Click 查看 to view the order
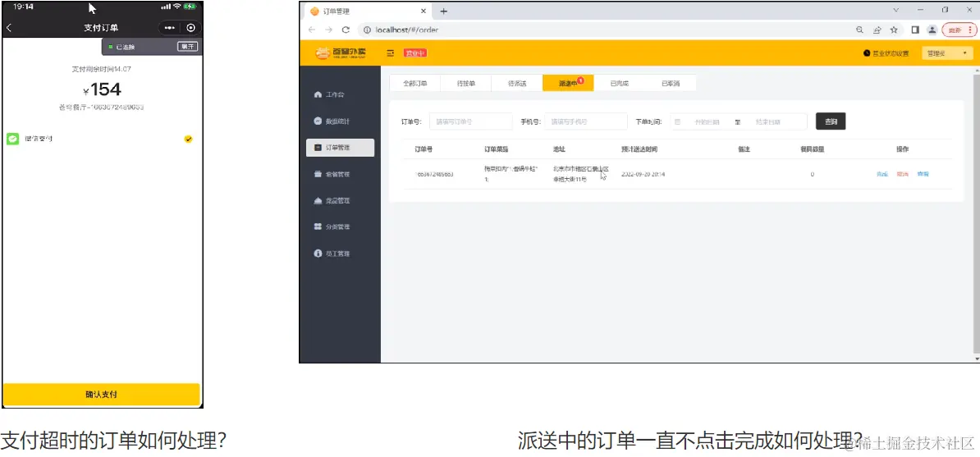The height and width of the screenshot is (457, 980). click(x=923, y=175)
